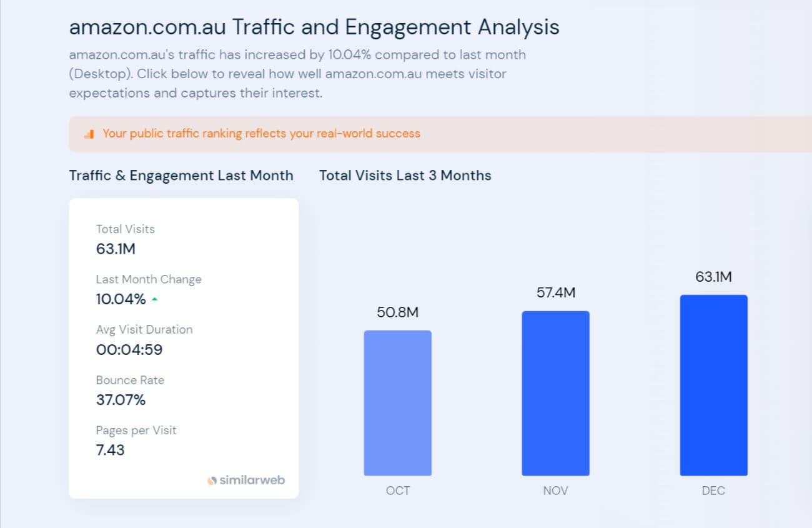Click the 63.1M total visits value in card
This screenshot has height=528, width=812.
[116, 249]
